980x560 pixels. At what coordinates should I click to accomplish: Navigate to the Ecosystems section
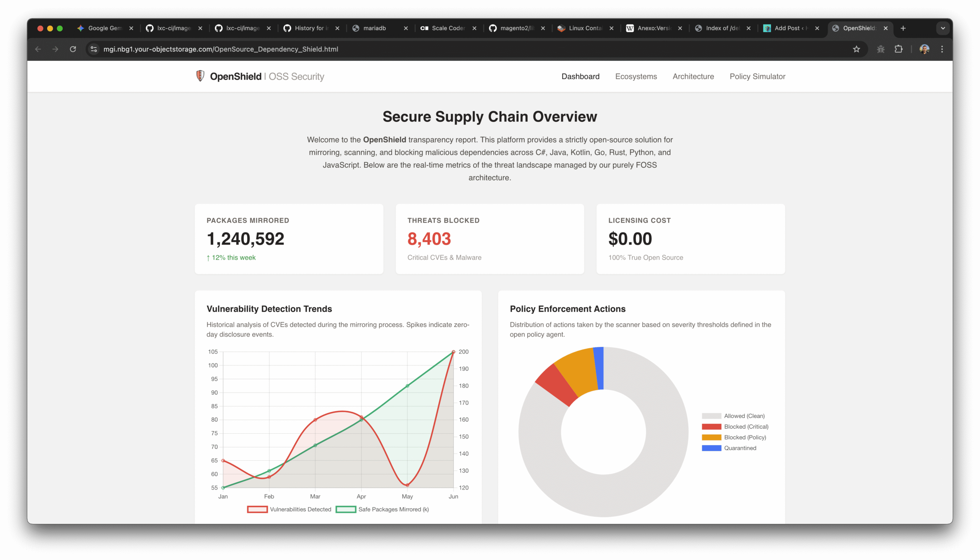[x=635, y=76]
